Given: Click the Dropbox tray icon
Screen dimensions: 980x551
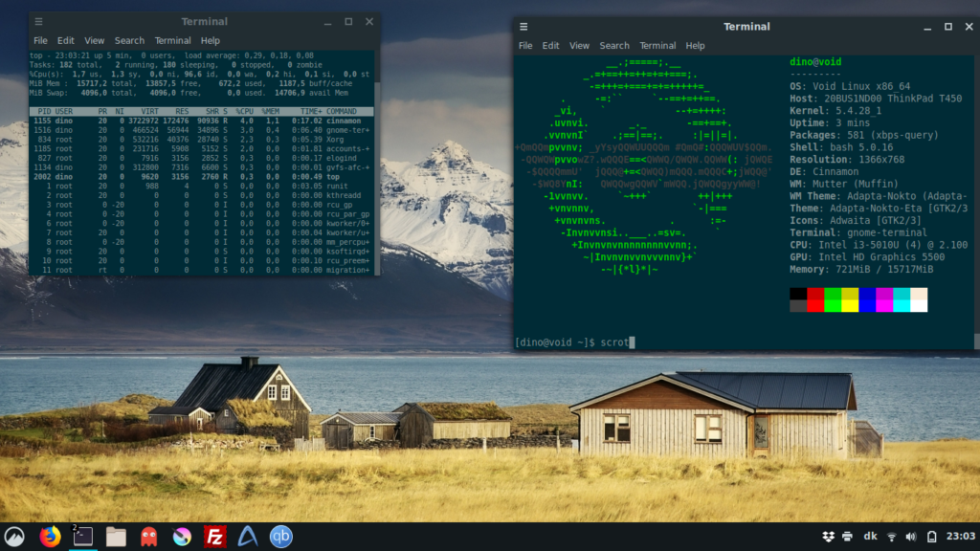Looking at the screenshot, I should (828, 537).
